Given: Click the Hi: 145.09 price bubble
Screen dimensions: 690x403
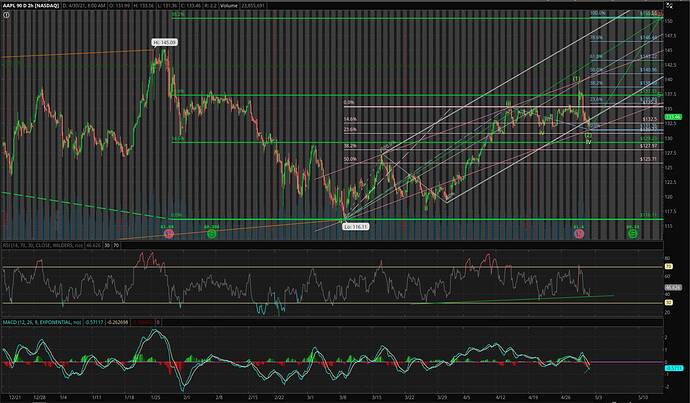Looking at the screenshot, I should (x=164, y=42).
